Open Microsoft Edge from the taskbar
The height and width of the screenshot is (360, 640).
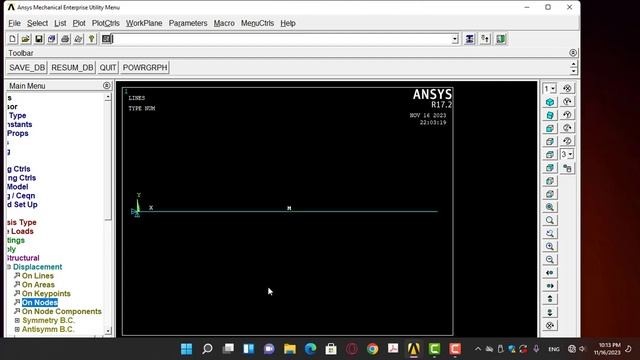click(x=311, y=349)
